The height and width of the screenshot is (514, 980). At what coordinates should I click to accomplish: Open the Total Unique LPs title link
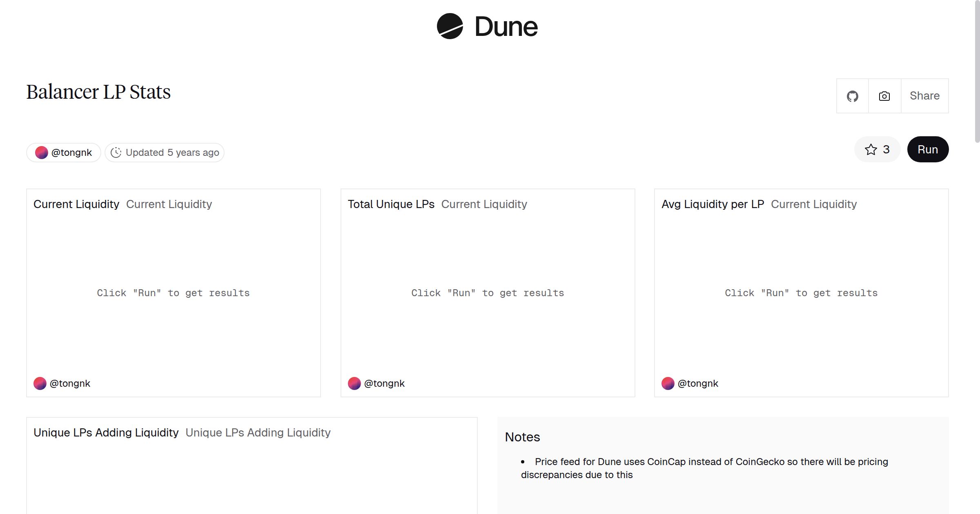tap(391, 204)
